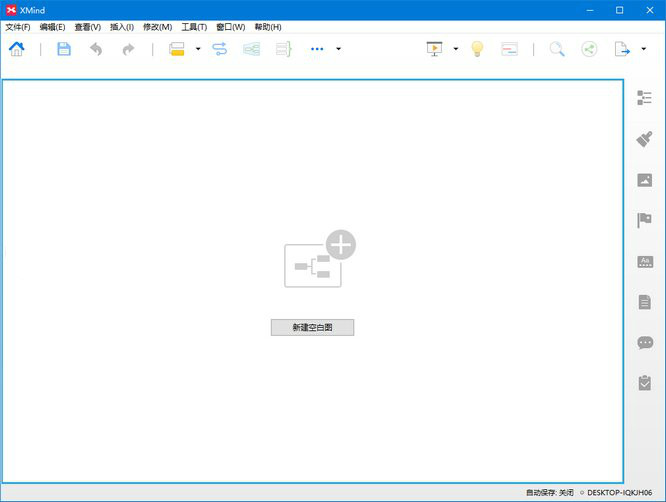Open the 文件(F) menu
The width and height of the screenshot is (666, 502).
(18, 27)
